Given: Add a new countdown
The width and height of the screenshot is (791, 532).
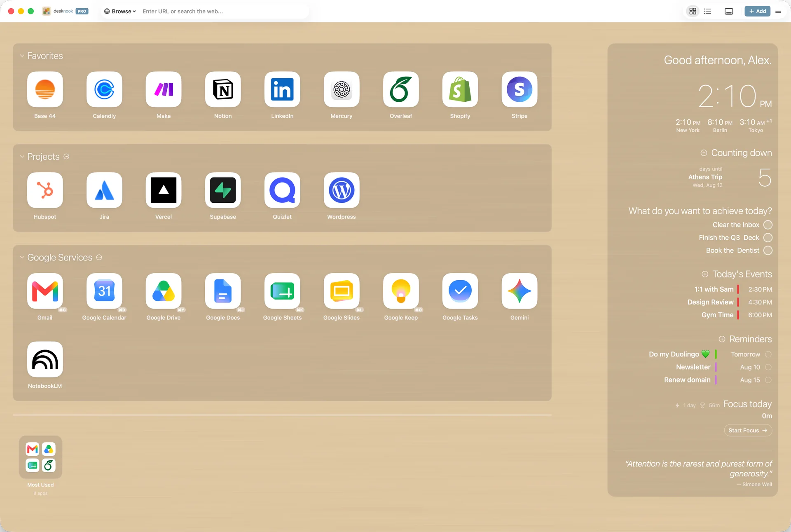Looking at the screenshot, I should (x=704, y=153).
